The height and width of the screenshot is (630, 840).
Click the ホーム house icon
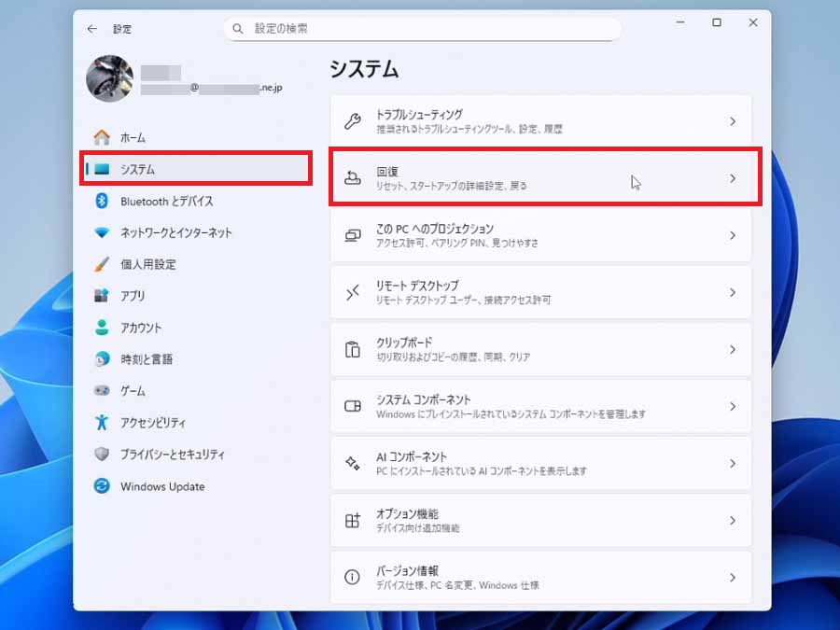point(102,137)
